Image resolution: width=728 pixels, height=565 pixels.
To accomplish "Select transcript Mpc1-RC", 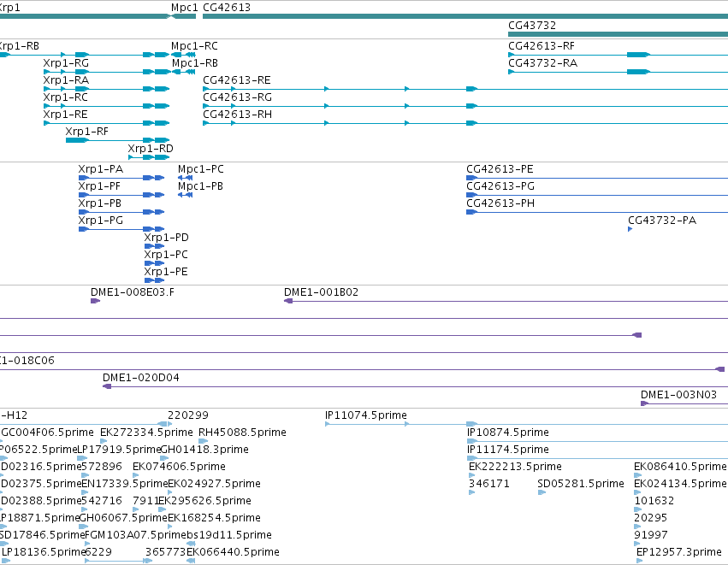I will [x=194, y=46].
